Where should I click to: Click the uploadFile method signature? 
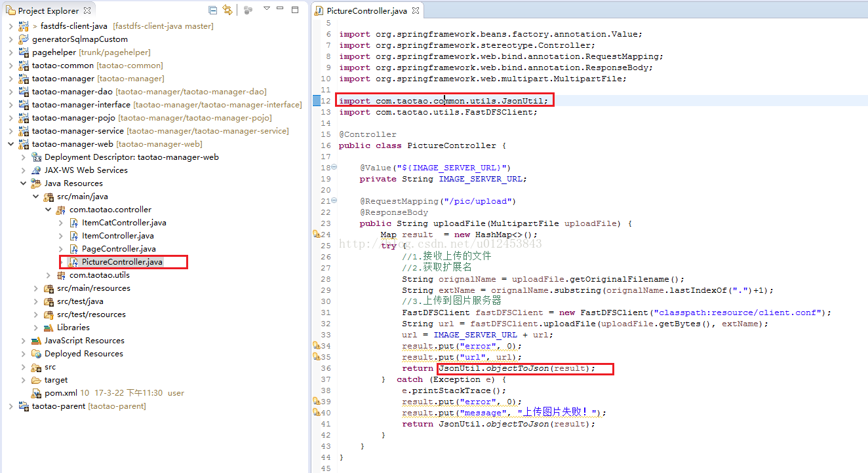(x=496, y=223)
